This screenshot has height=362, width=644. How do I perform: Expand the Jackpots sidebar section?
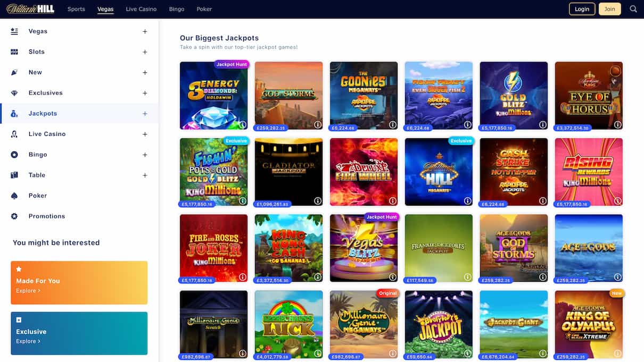145,114
